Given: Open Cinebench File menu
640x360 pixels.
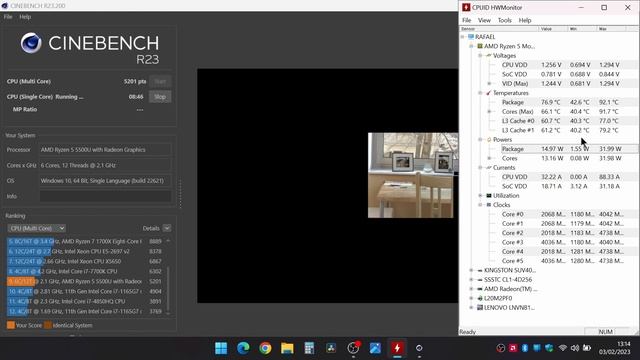Looking at the screenshot, I should coord(8,17).
